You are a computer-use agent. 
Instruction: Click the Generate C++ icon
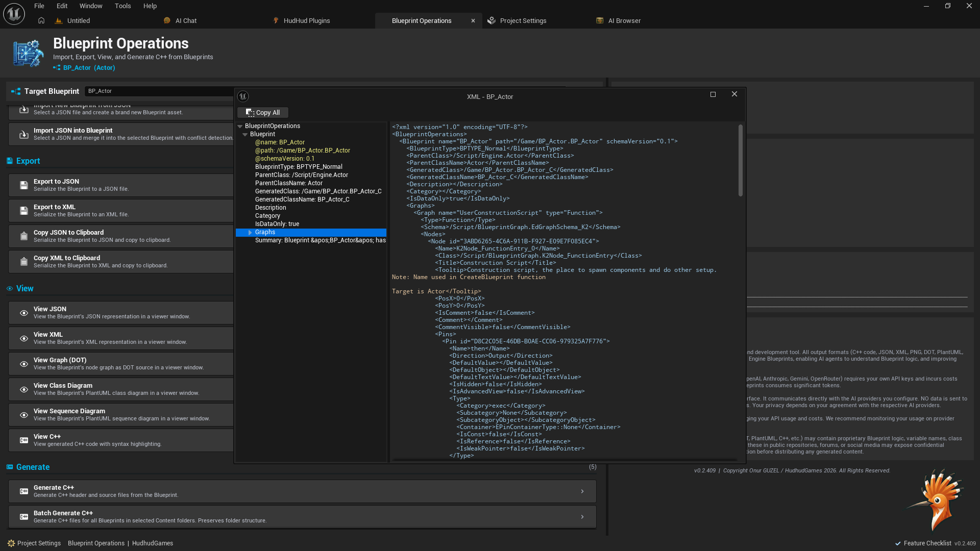tap(23, 491)
